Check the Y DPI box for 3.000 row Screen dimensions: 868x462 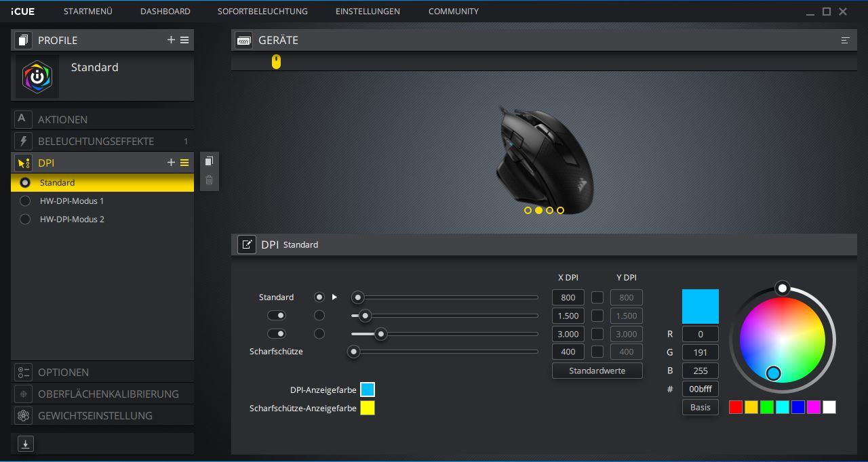click(x=597, y=333)
